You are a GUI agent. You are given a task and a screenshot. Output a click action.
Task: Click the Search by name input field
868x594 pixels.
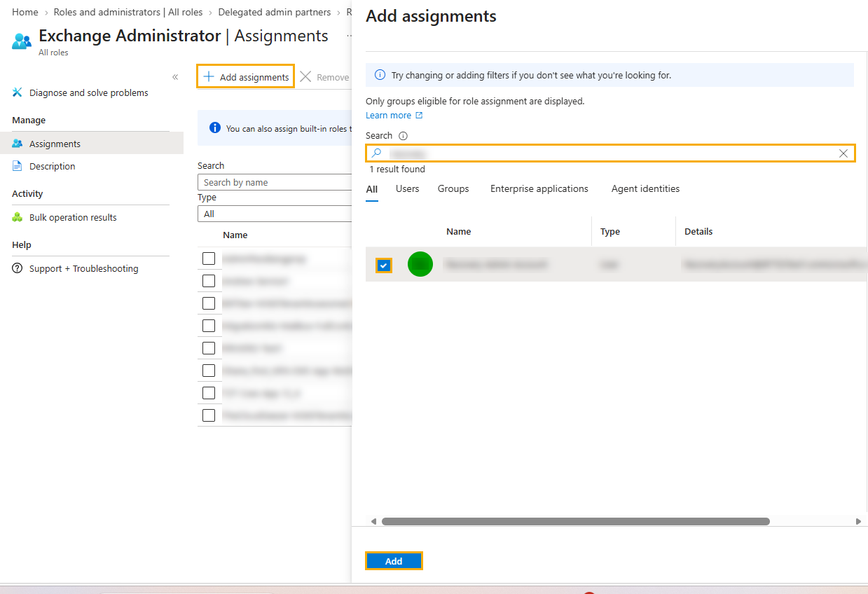click(275, 182)
